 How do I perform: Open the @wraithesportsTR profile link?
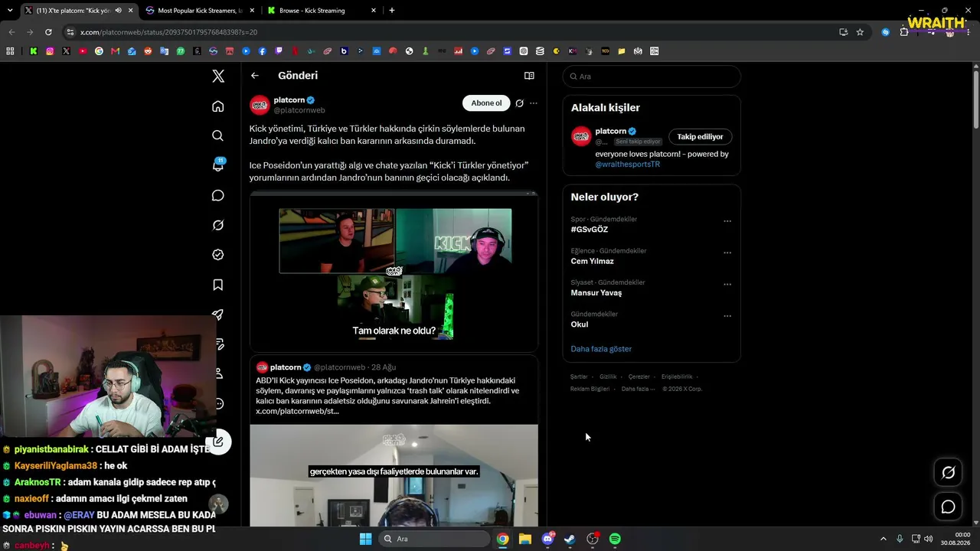pos(628,165)
